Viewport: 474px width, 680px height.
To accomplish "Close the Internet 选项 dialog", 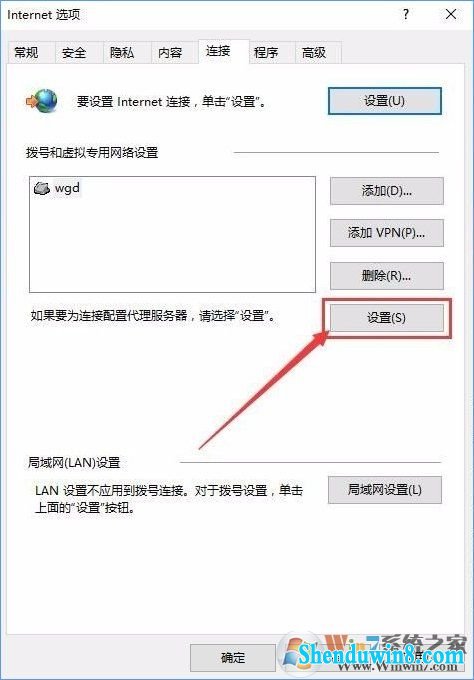I will tap(451, 15).
